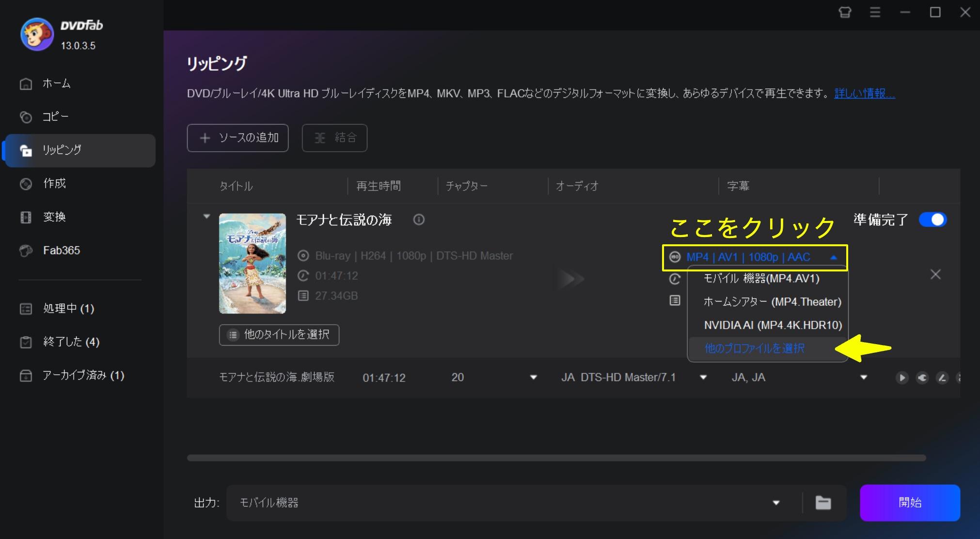Click the version number 13.0.3.5
980x539 pixels.
[x=78, y=46]
